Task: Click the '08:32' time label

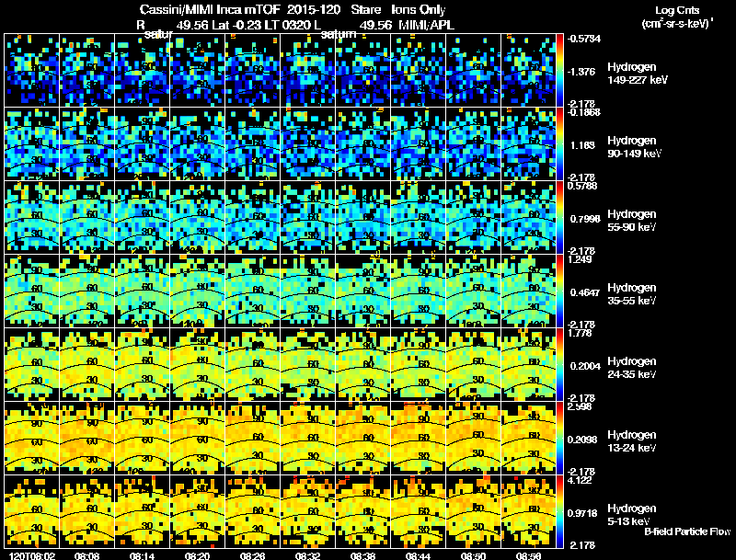Action: pos(308,555)
